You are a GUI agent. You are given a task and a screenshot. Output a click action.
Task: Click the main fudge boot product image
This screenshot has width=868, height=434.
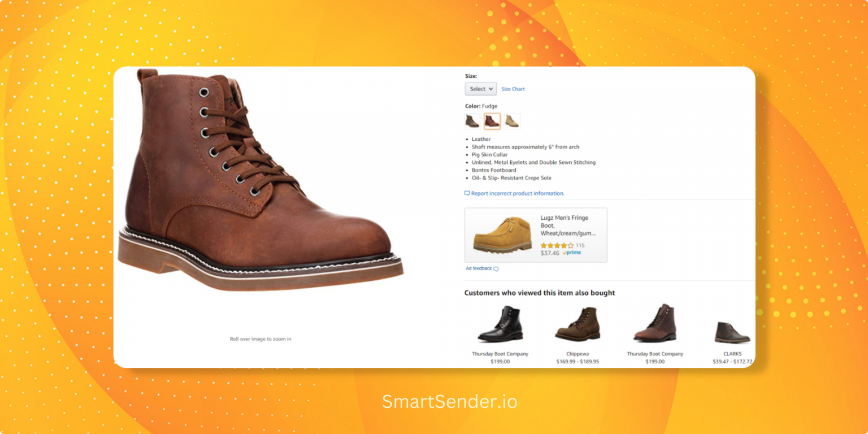tap(260, 180)
